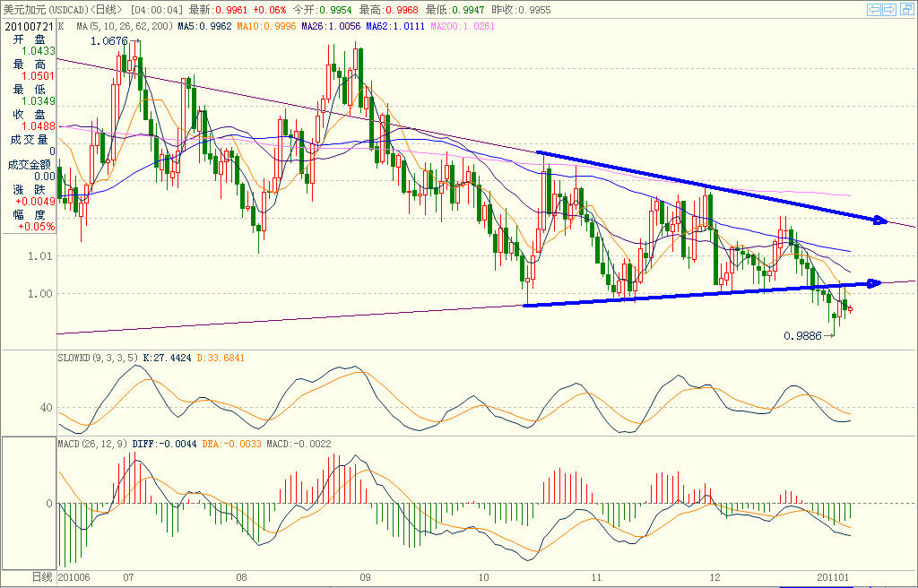Click the 最高 label in the side panel
The width and height of the screenshot is (918, 588).
tap(30, 65)
